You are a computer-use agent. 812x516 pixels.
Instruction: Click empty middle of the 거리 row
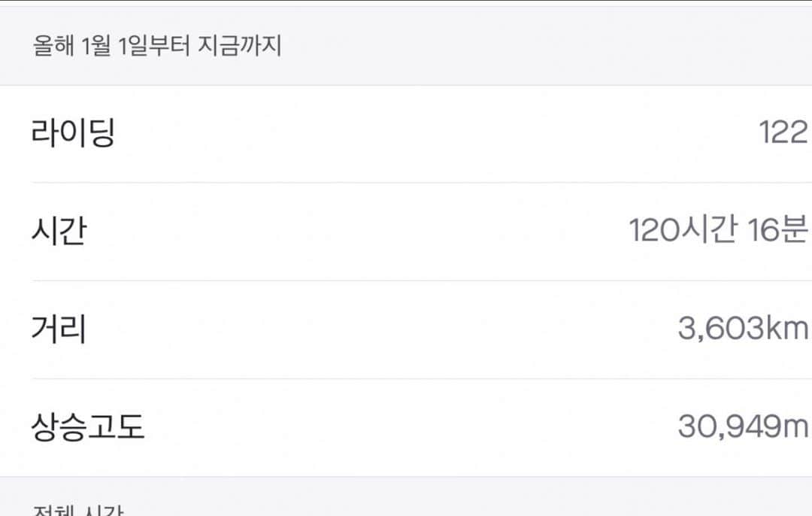click(383, 329)
